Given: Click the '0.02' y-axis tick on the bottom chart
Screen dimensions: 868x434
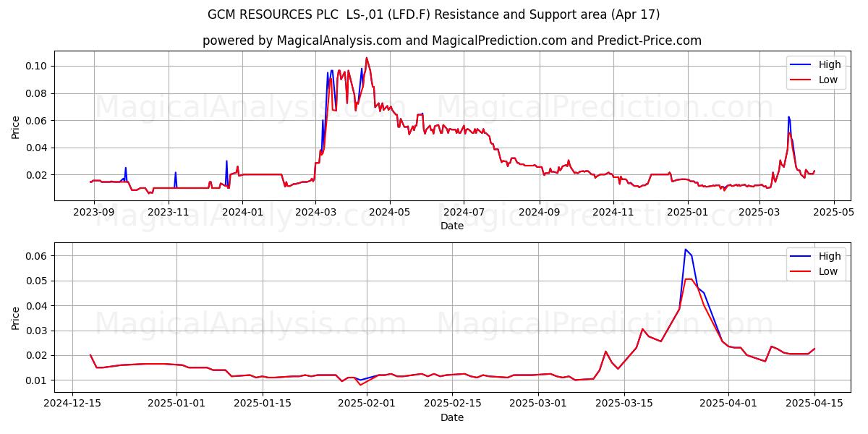Looking at the screenshot, I should (x=37, y=355).
